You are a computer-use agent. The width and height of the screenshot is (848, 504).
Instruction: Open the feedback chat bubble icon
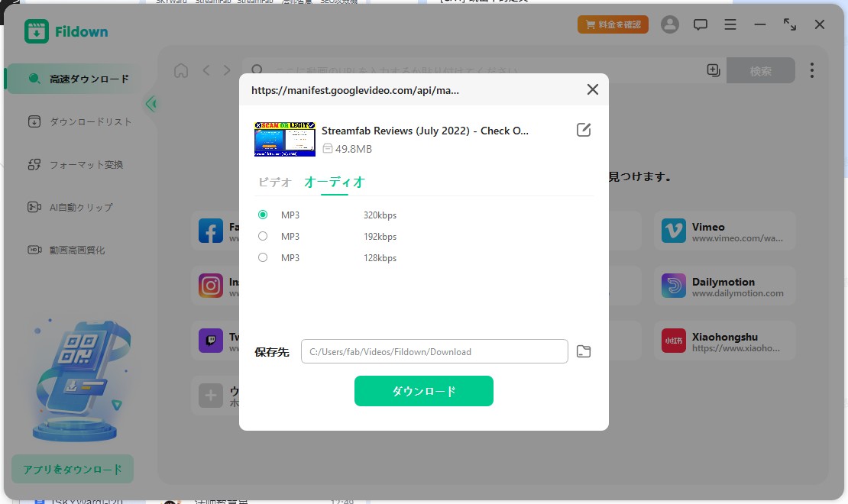(701, 24)
